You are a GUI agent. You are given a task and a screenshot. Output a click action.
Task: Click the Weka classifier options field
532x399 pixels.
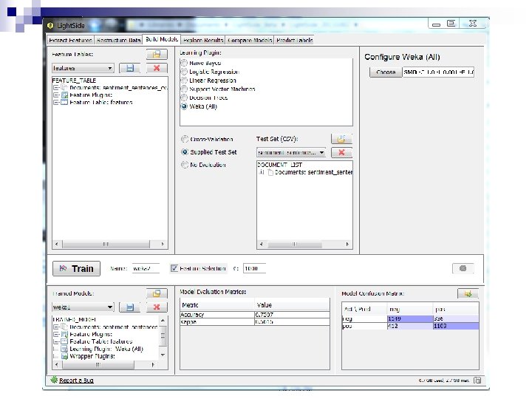tap(438, 72)
